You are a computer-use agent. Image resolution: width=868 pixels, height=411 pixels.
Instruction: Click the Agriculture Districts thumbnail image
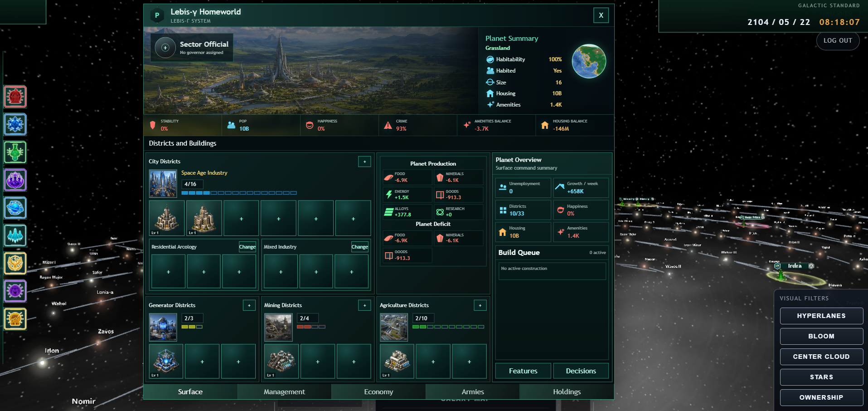[394, 327]
